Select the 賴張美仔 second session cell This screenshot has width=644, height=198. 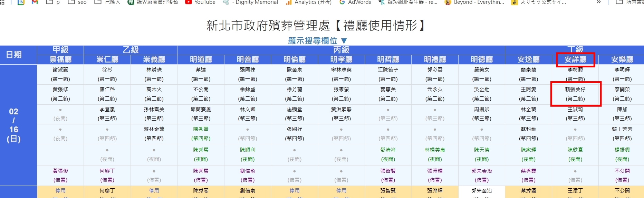click(x=575, y=94)
